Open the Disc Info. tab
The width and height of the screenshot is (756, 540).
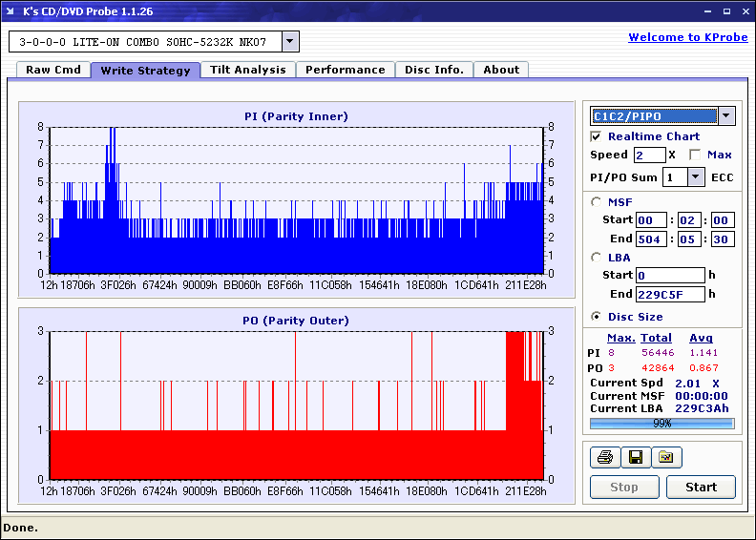[434, 70]
